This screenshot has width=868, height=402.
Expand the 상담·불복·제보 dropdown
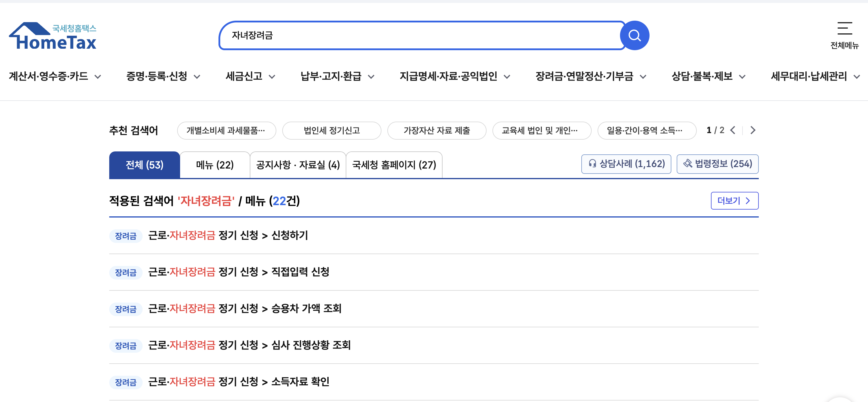[x=743, y=77]
